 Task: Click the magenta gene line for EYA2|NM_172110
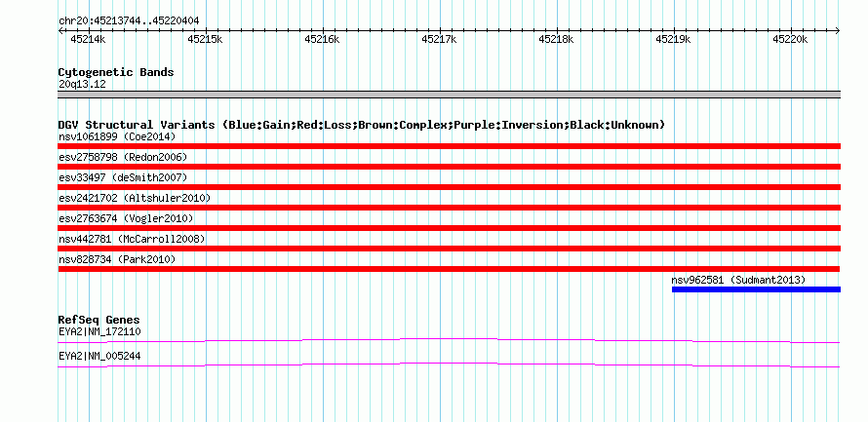449,341
